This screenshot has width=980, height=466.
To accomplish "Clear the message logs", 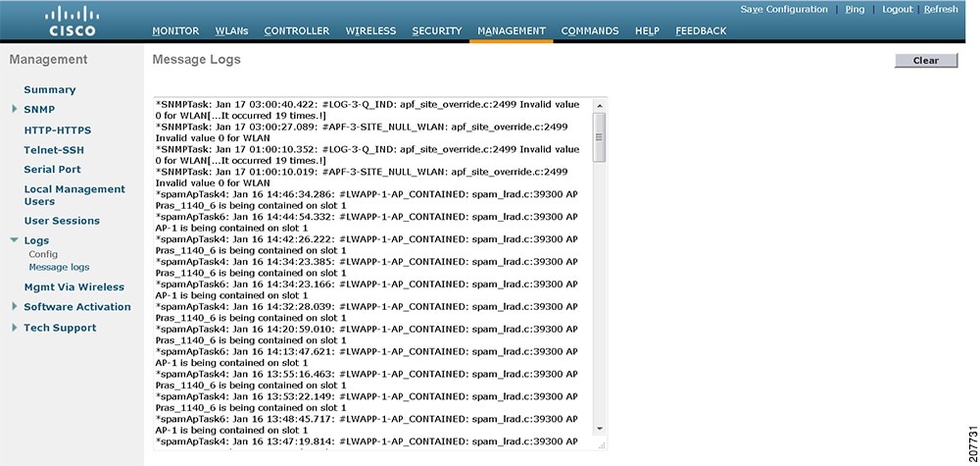I will coord(926,61).
